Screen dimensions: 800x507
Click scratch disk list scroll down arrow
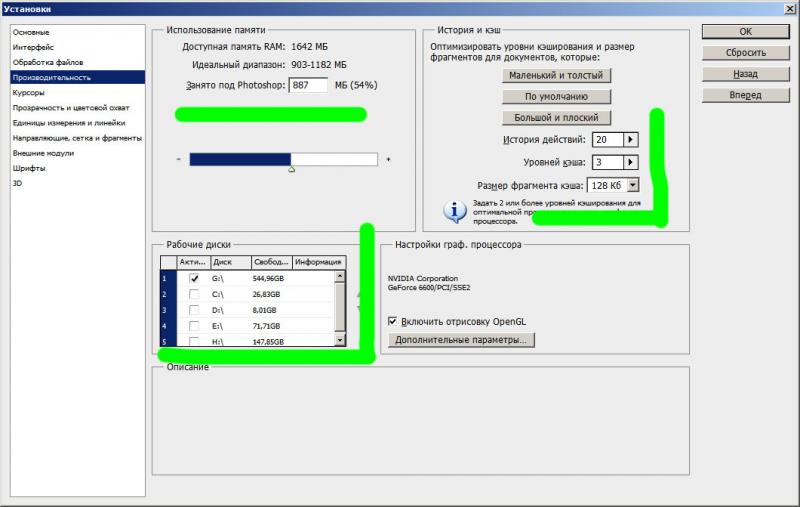(339, 340)
